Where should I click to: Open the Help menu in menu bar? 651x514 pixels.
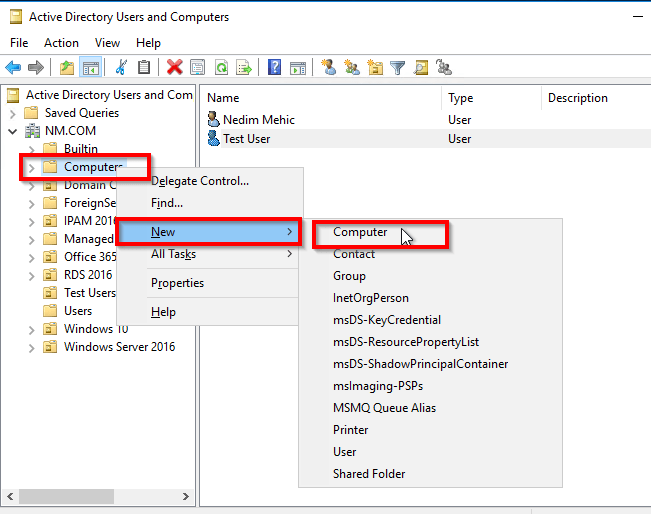[148, 43]
